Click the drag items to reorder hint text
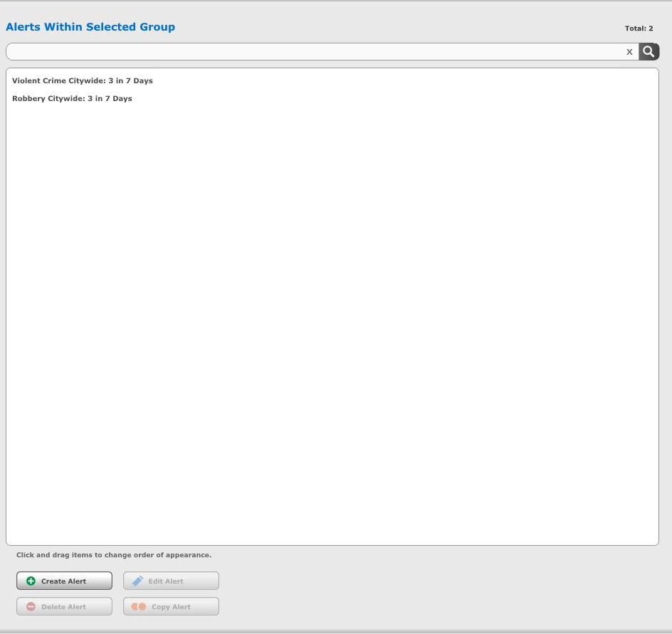This screenshot has width=672, height=634. click(114, 555)
